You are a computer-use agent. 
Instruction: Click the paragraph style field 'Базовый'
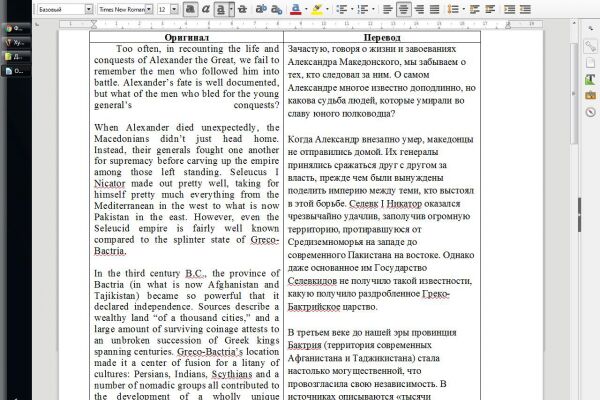click(61, 9)
